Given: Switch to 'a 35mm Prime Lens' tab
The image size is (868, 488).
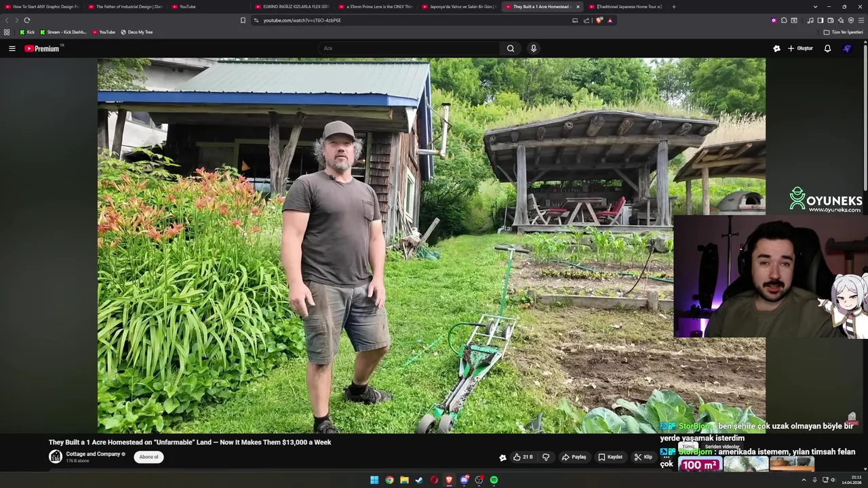Looking at the screenshot, I should point(376,7).
